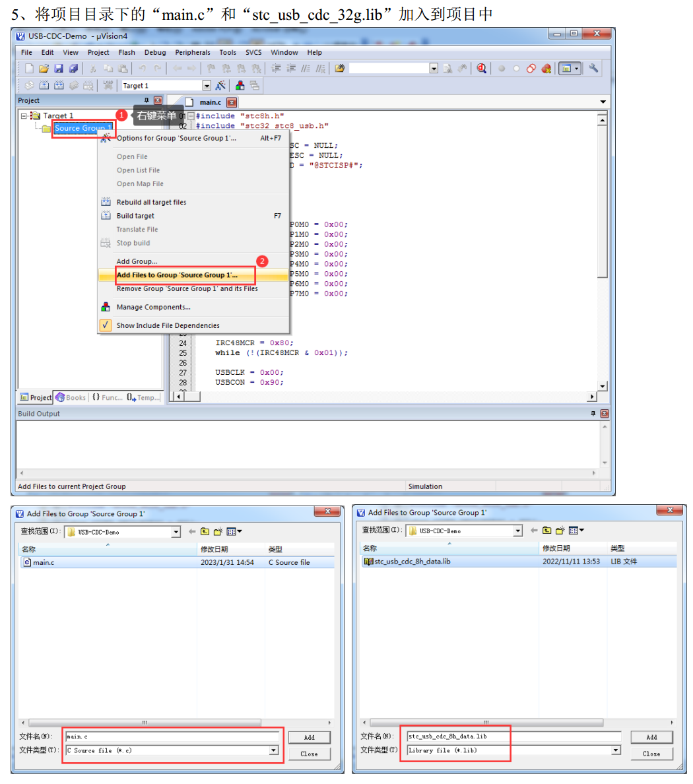Click the Undo arrow icon
The image size is (693, 784).
143,69
